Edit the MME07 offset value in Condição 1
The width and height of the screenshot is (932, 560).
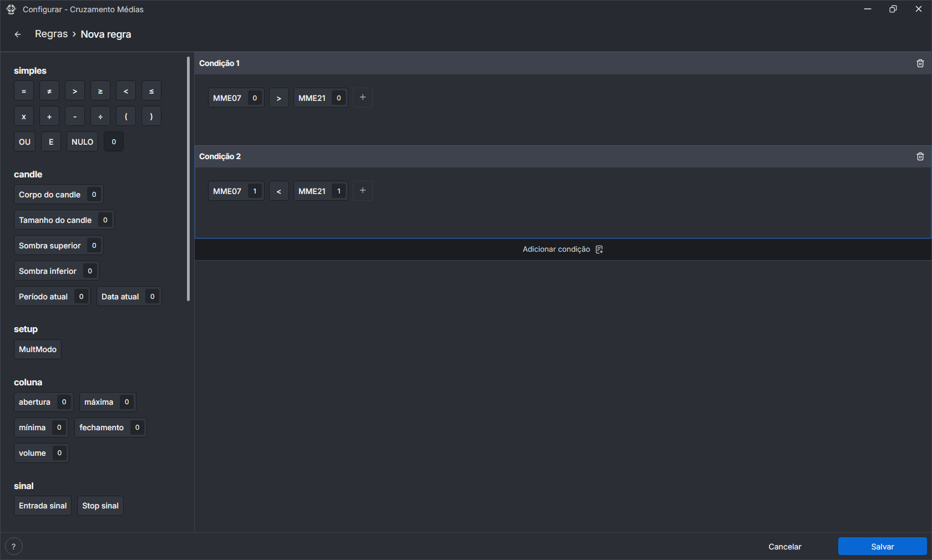(255, 98)
